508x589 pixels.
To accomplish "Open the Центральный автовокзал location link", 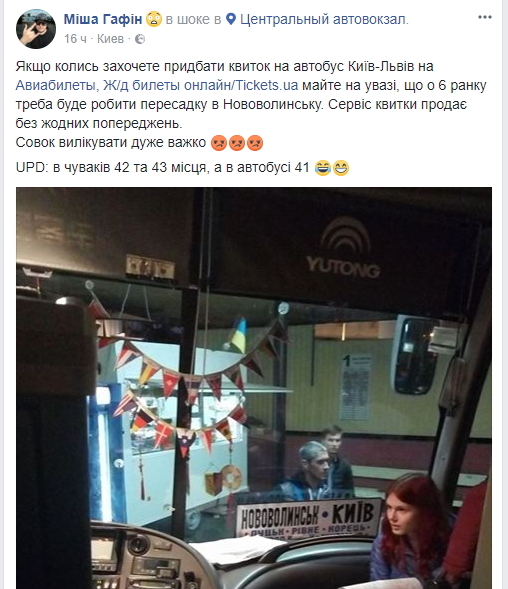I will 324,19.
